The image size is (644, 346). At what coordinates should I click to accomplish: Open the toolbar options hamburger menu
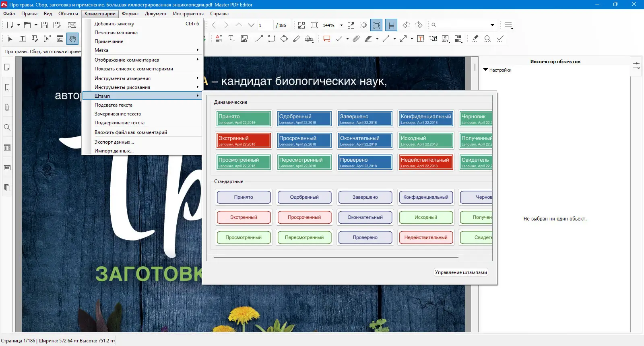(509, 25)
